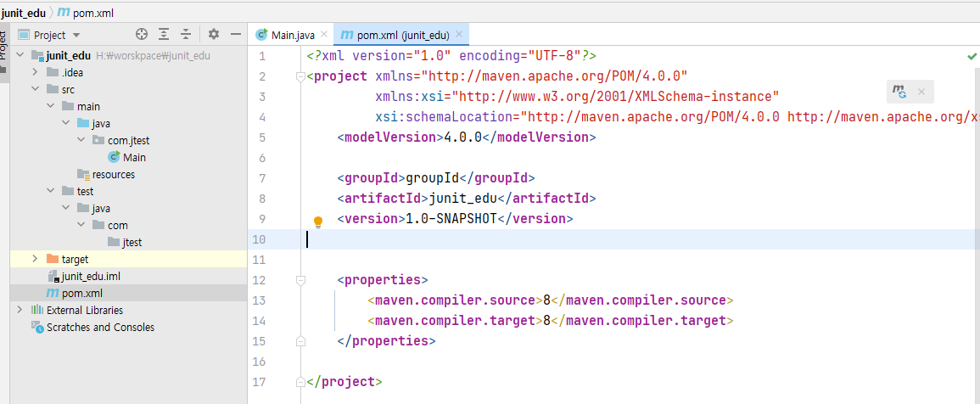The height and width of the screenshot is (404, 980).
Task: Select the Main class in project tree
Action: tap(127, 157)
